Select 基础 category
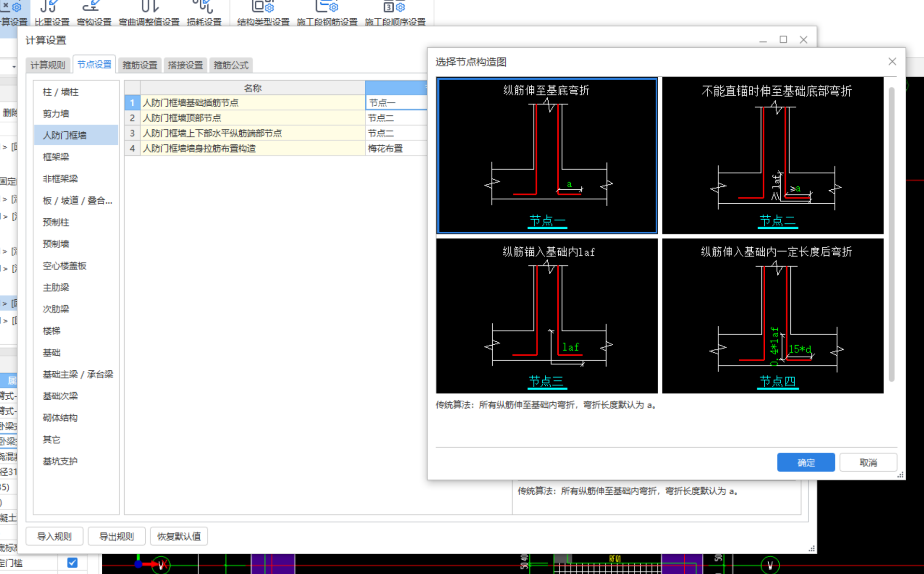 76,352
